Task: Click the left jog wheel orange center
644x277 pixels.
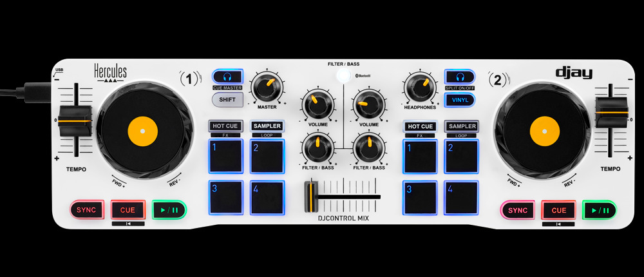Action: tap(142, 131)
